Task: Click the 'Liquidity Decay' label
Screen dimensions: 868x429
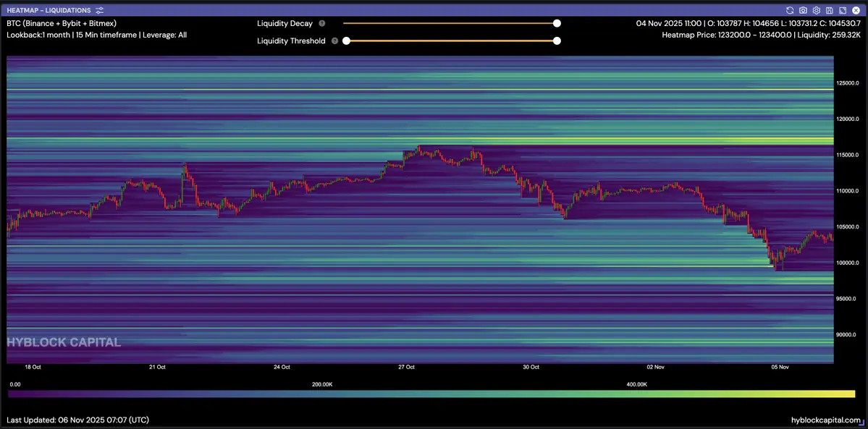Action: pyautogui.click(x=285, y=24)
